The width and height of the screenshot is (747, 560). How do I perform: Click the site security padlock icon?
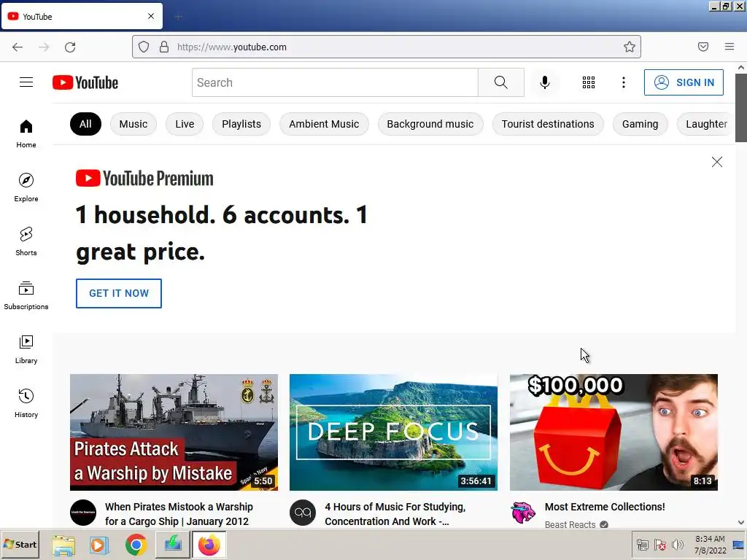coord(164,47)
